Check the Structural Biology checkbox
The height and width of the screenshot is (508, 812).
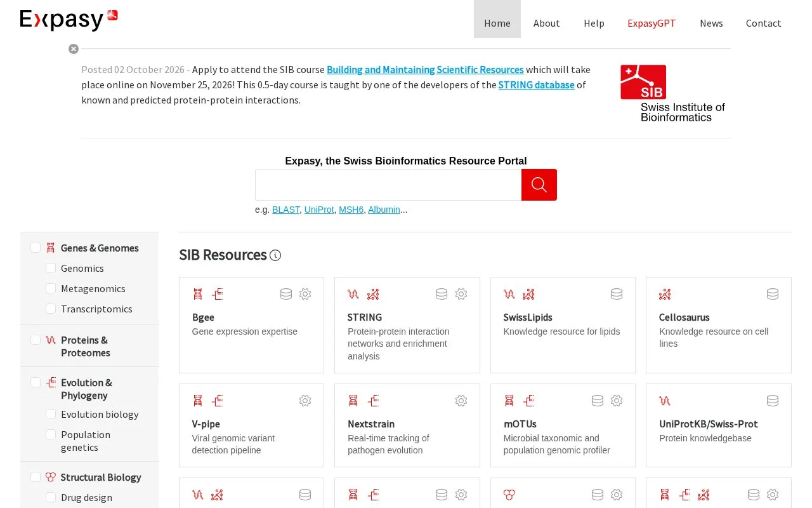coord(36,477)
